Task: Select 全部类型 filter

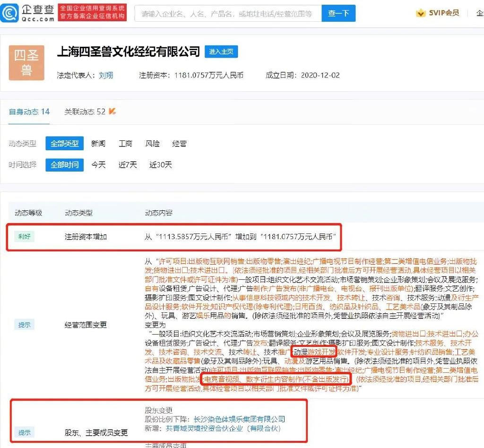Action: 64,144
